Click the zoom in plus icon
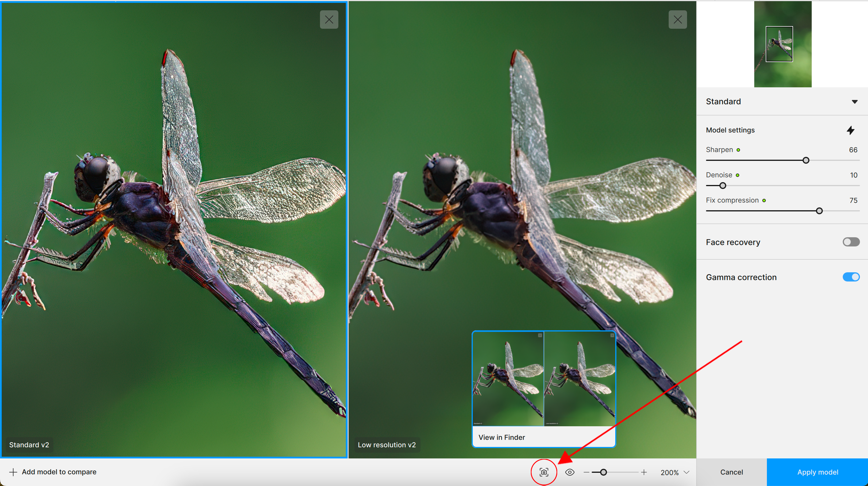The height and width of the screenshot is (486, 868). [644, 472]
